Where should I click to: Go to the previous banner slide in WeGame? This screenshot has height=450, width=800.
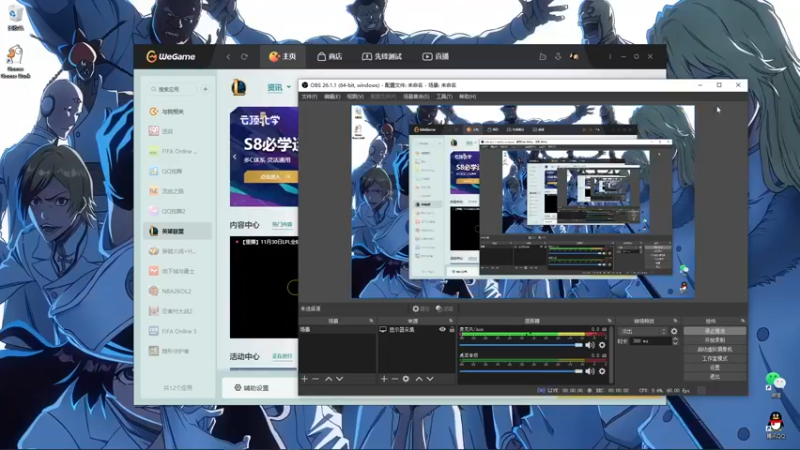[235, 157]
